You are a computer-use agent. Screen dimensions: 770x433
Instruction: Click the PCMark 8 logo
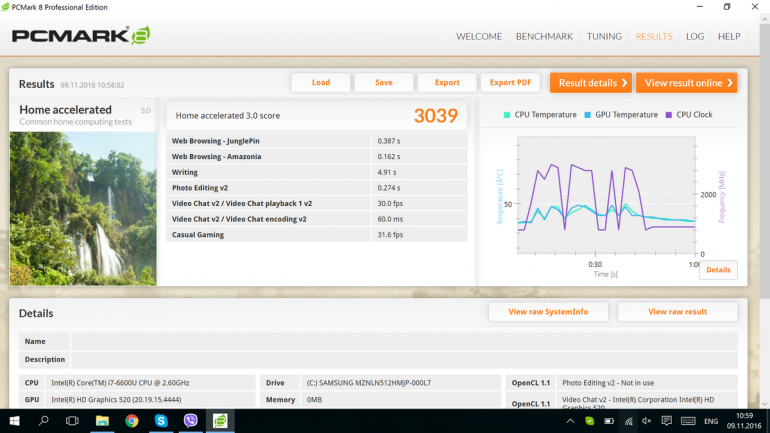click(81, 35)
